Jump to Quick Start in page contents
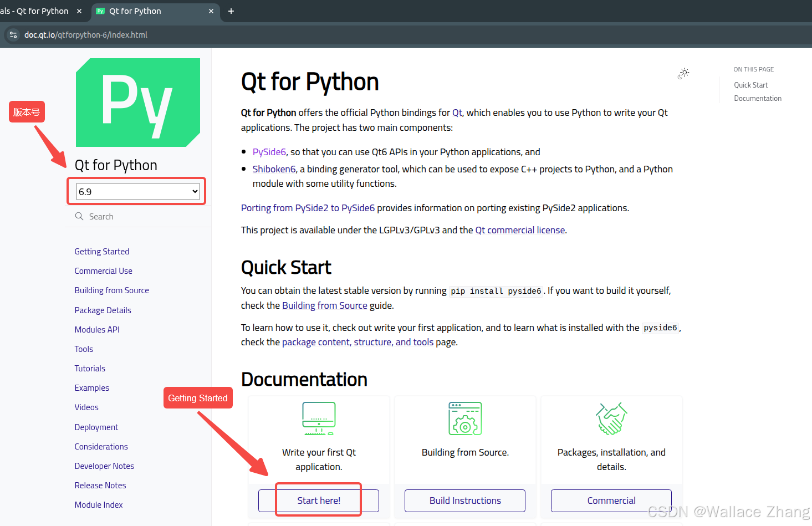Image resolution: width=812 pixels, height=526 pixels. point(751,85)
